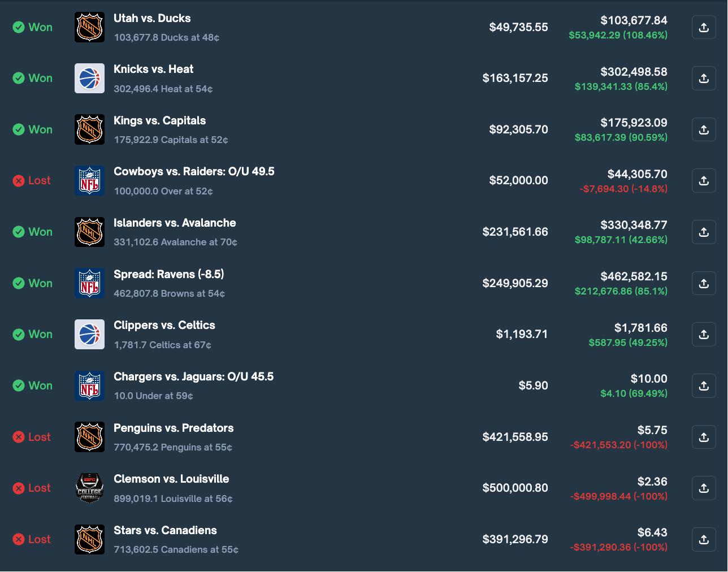Share the Utah vs. Ducks position
The height and width of the screenshot is (572, 728).
(x=704, y=27)
